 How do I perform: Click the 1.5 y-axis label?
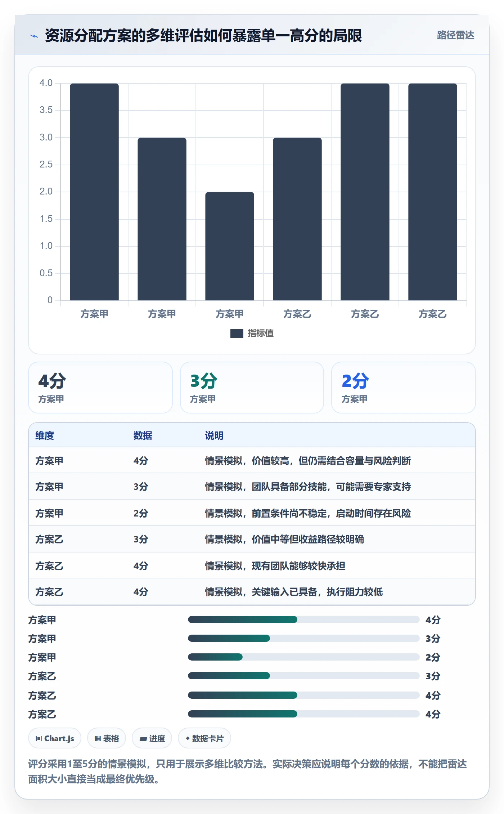click(46, 219)
